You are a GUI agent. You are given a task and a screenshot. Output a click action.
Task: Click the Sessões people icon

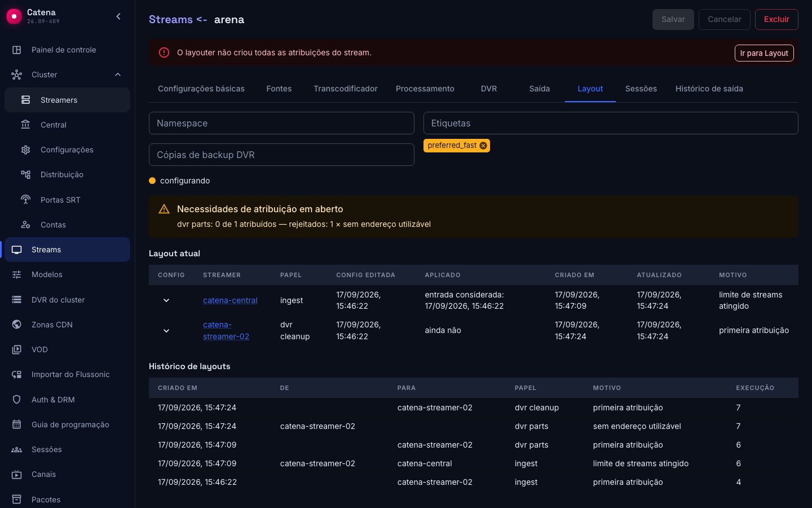(x=17, y=449)
